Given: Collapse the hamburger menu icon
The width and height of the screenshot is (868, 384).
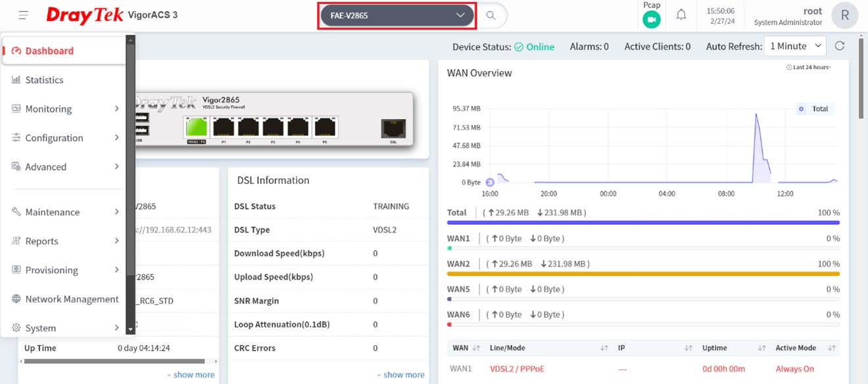Looking at the screenshot, I should pos(24,15).
